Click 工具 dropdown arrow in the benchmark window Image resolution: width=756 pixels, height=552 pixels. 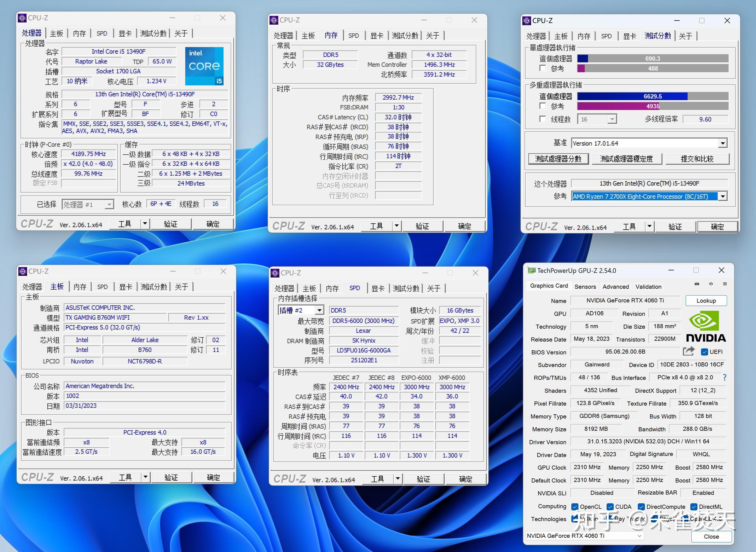click(650, 226)
